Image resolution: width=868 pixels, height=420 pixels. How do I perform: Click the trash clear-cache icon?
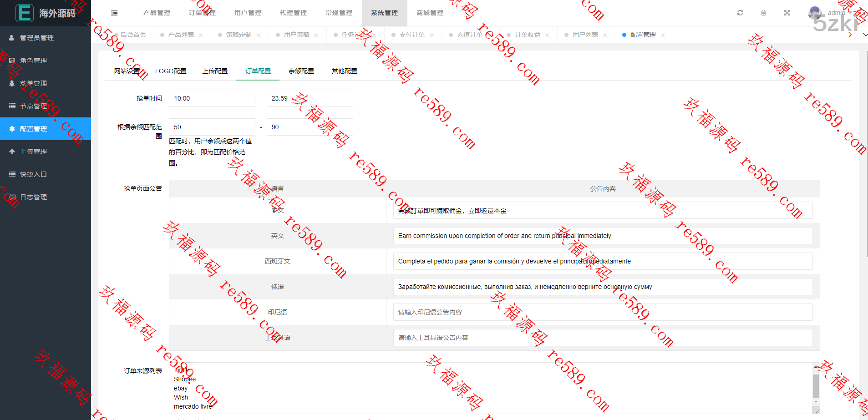[763, 13]
